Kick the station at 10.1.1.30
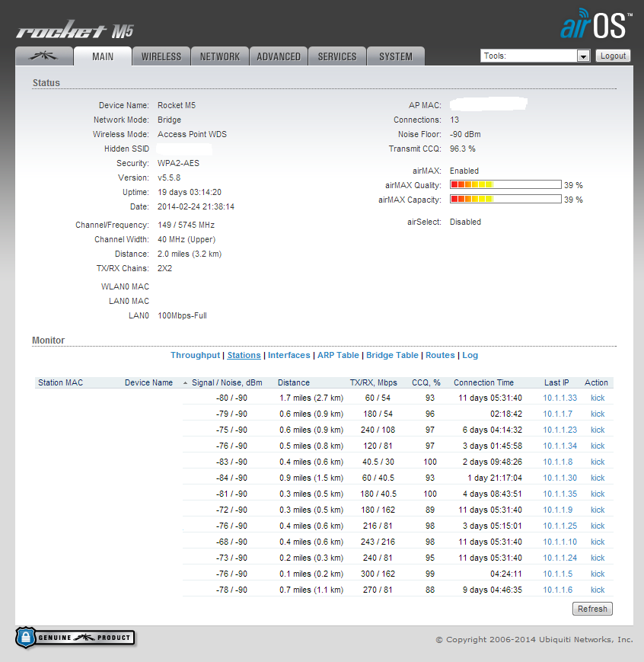This screenshot has width=644, height=662. pyautogui.click(x=598, y=478)
